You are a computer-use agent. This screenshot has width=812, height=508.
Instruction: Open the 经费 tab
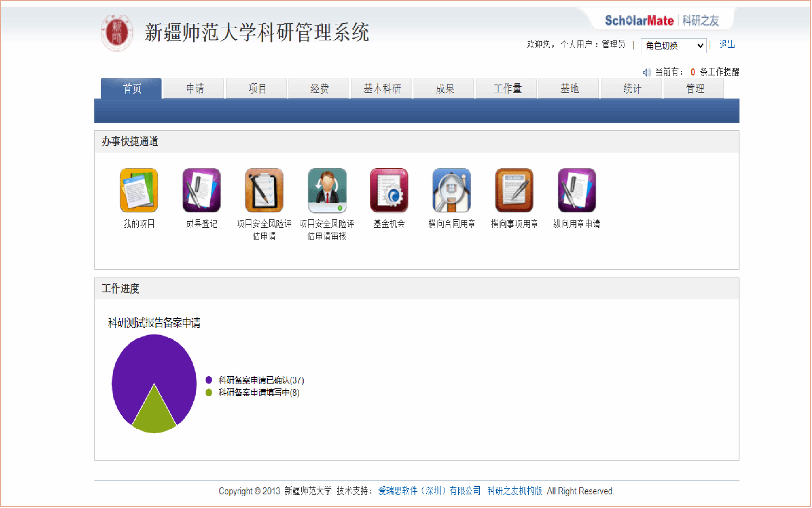(x=319, y=89)
